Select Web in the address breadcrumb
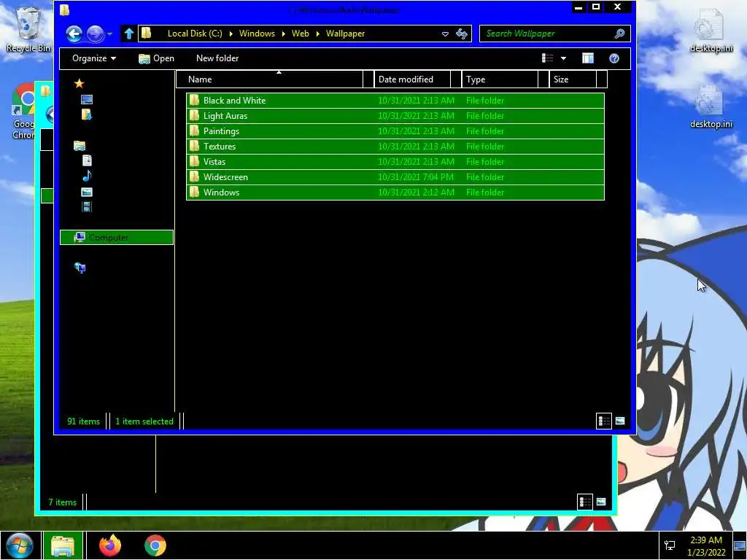Screen dimensions: 747x560 (300, 34)
